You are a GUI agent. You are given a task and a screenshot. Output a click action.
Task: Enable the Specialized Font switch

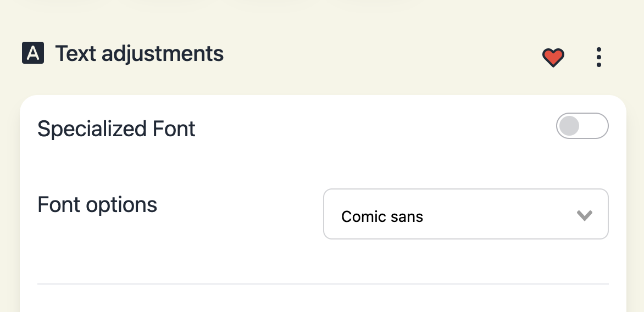582,126
